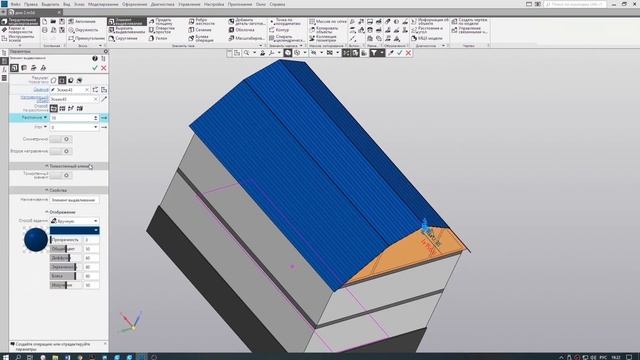Select the Сечение section tool
The image size is (640, 360).
click(x=200, y=30)
